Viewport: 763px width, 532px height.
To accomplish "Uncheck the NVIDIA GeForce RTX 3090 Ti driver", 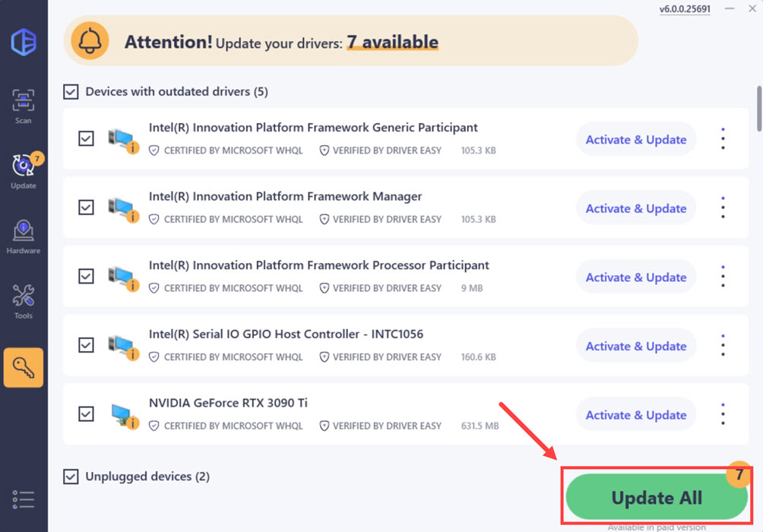I will tap(86, 413).
